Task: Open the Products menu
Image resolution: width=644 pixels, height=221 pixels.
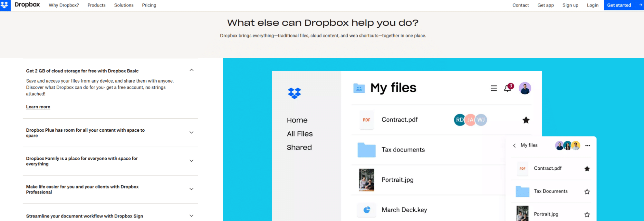Action: point(97,5)
